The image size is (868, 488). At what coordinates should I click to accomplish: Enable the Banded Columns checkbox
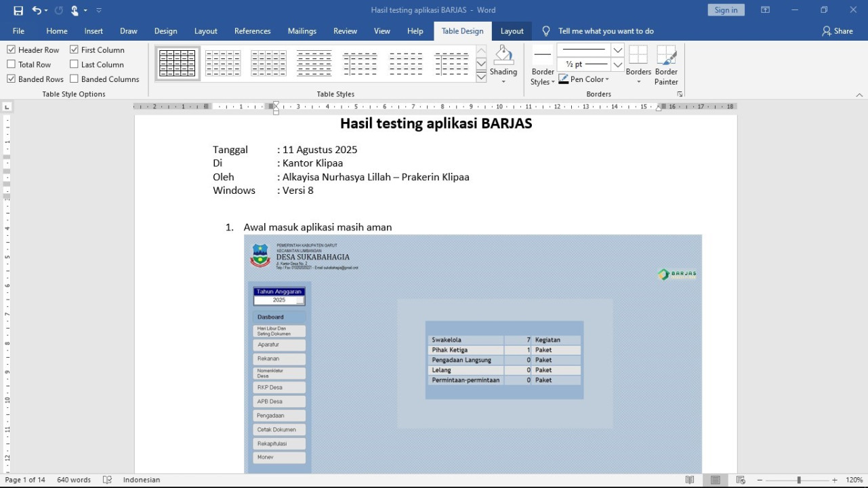click(75, 79)
